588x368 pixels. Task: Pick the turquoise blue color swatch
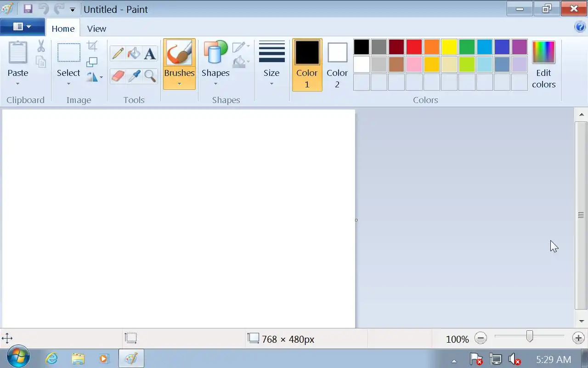click(x=484, y=47)
